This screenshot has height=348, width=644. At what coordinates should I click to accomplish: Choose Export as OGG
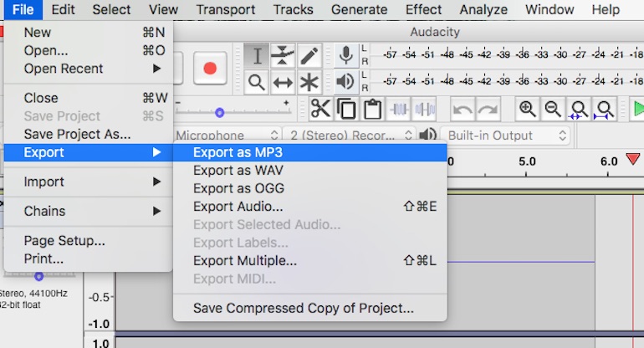pos(310,188)
